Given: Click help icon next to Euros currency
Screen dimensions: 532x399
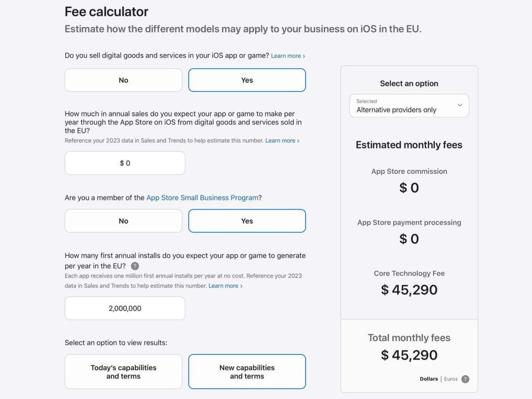Looking at the screenshot, I should (465, 379).
